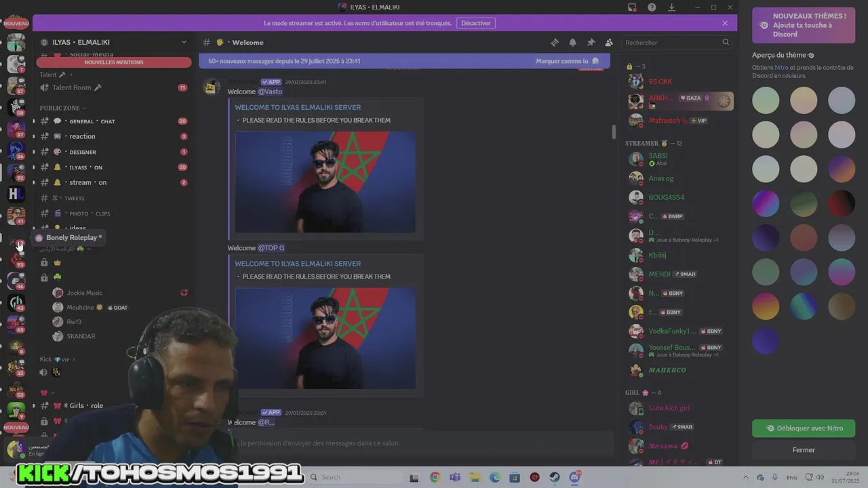The height and width of the screenshot is (488, 868).
Task: Open Task View on the taskbar
Action: pos(414,478)
